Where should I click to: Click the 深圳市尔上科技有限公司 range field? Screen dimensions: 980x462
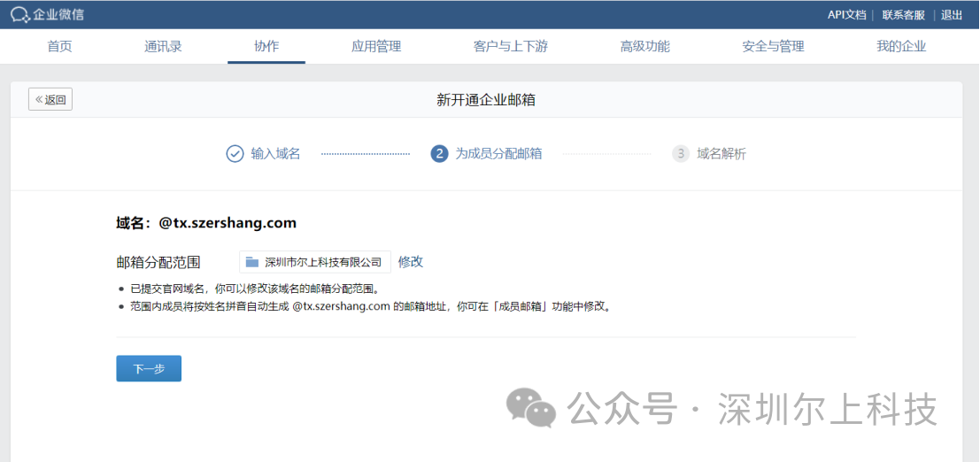tap(323, 262)
